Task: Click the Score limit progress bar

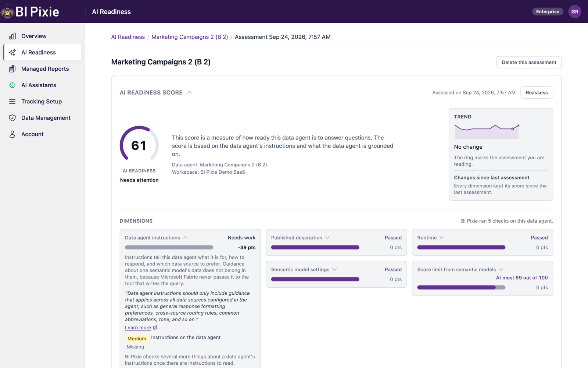Action: click(461, 287)
